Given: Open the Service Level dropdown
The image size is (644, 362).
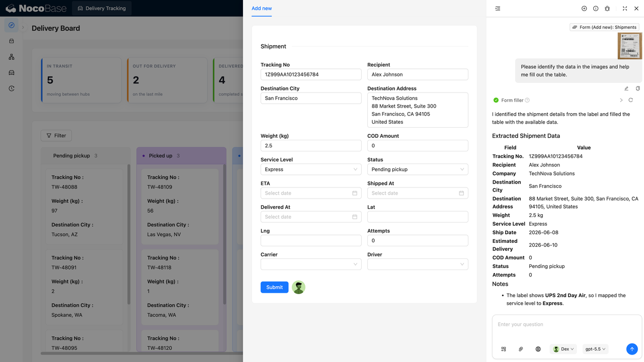Looking at the screenshot, I should click(x=311, y=169).
